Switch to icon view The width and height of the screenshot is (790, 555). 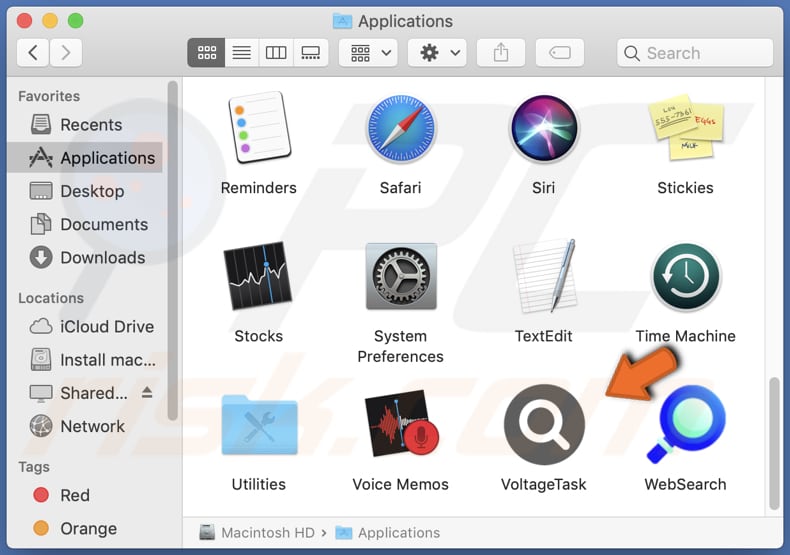207,52
